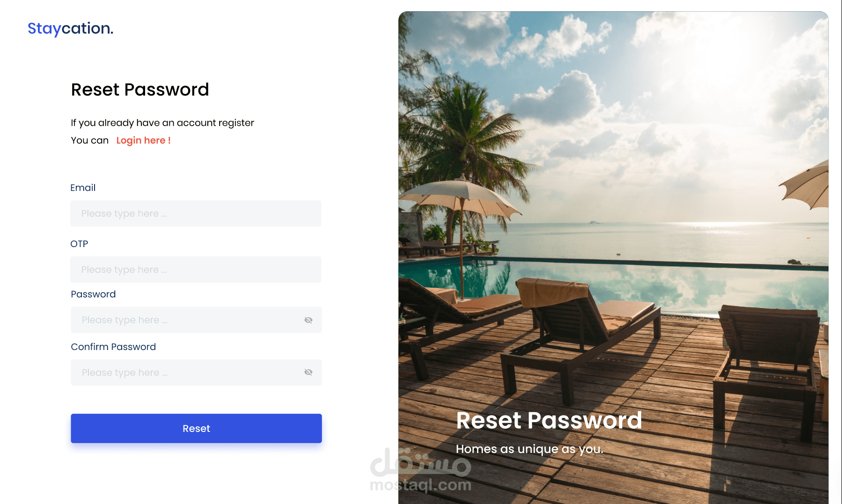Click the Reset Password page heading
842x504 pixels.
pos(140,89)
